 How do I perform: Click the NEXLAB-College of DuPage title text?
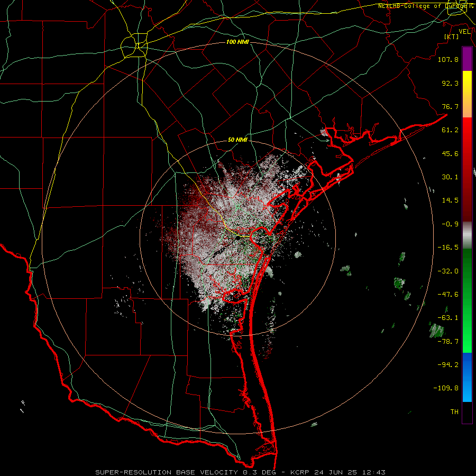425,6
